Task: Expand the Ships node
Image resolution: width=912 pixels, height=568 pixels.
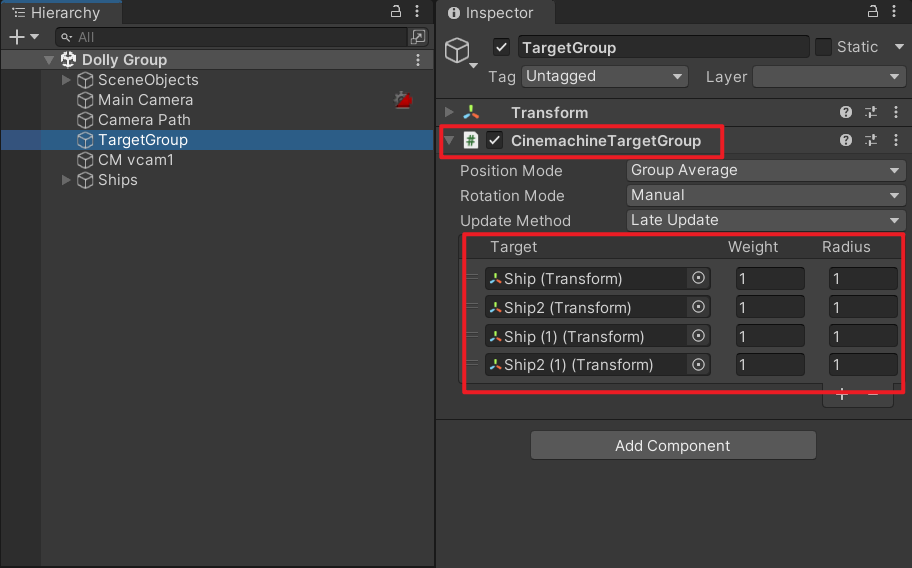Action: point(66,180)
